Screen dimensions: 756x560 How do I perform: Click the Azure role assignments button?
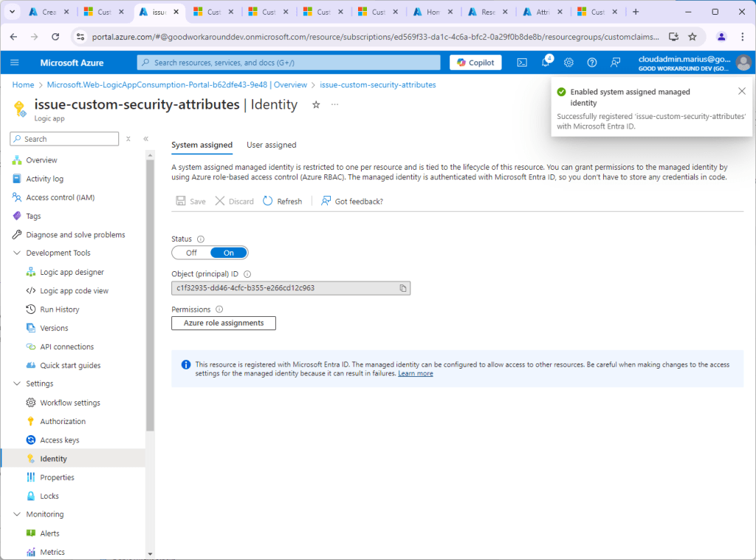point(224,323)
